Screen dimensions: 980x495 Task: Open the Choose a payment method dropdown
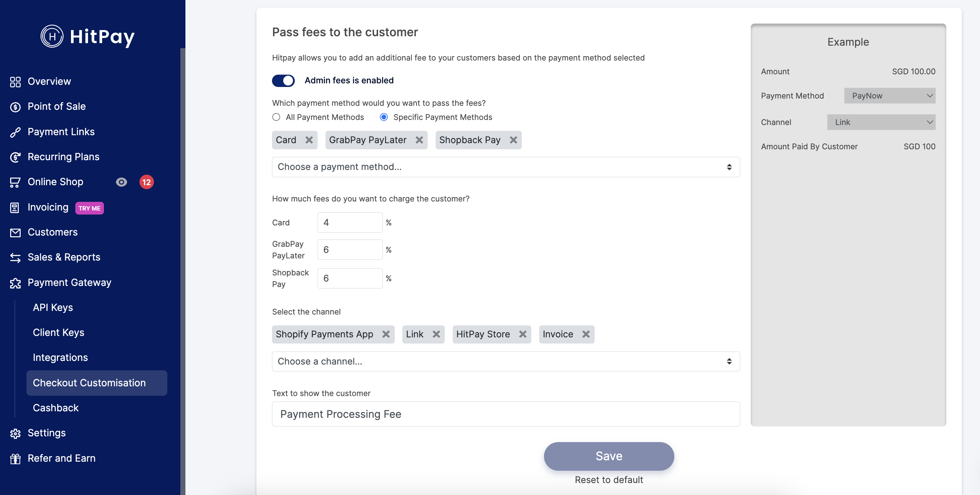[506, 167]
